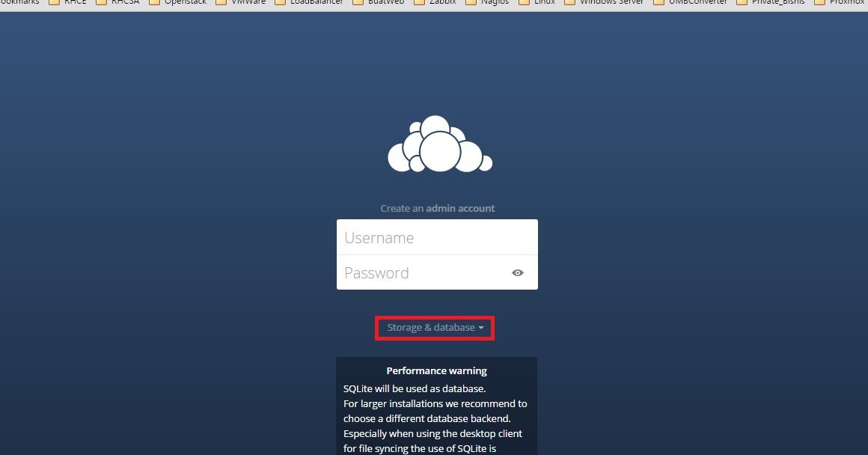868x455 pixels.
Task: Click inside the Username input field
Action: (x=437, y=236)
